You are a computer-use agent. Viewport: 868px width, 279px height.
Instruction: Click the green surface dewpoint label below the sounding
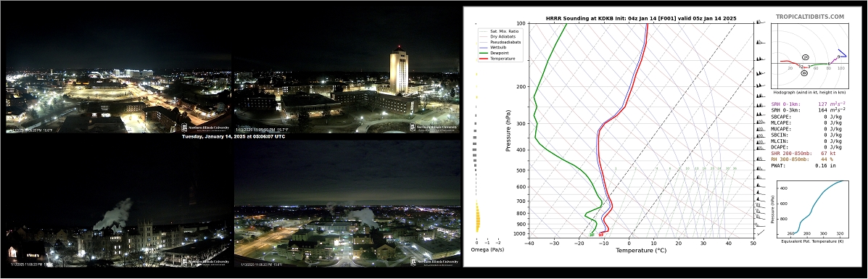tap(591, 235)
